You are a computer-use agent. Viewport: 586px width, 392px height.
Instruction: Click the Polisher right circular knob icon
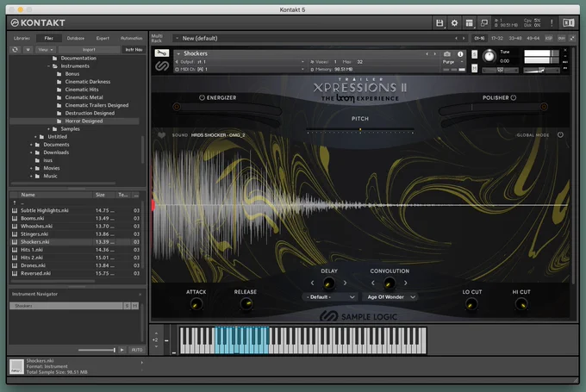pos(544,107)
